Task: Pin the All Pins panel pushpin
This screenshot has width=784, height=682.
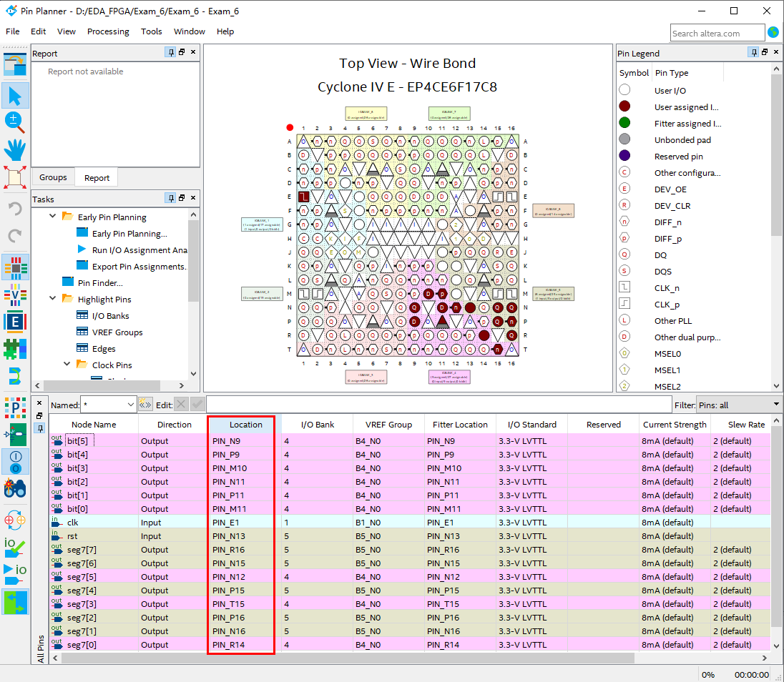Action: 40,428
